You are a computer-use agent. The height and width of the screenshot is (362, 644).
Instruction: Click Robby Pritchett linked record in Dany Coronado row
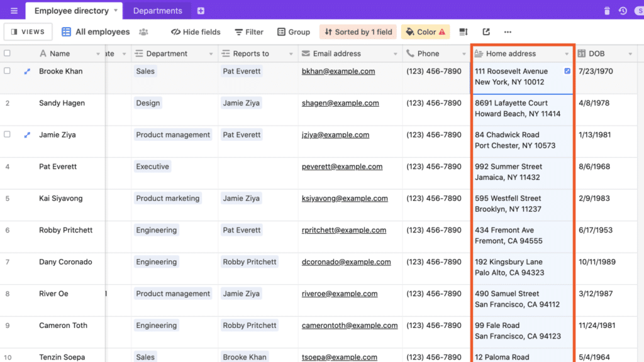click(x=250, y=262)
